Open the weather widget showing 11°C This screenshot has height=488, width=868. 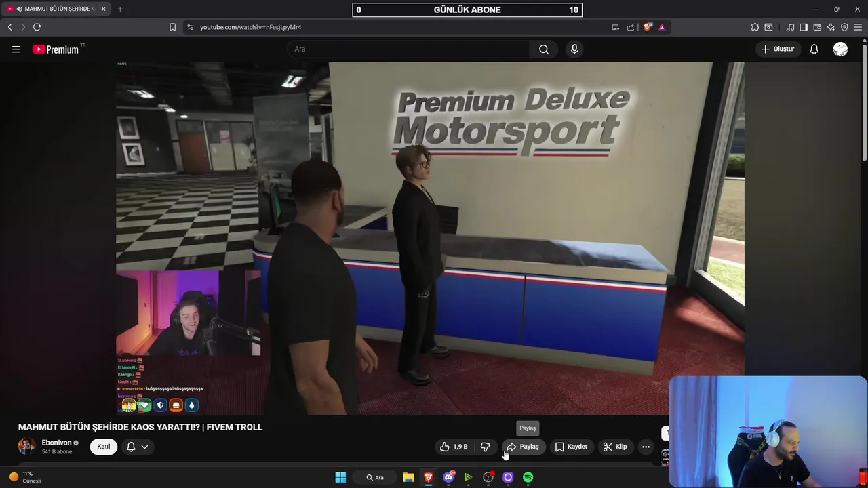[x=26, y=477]
